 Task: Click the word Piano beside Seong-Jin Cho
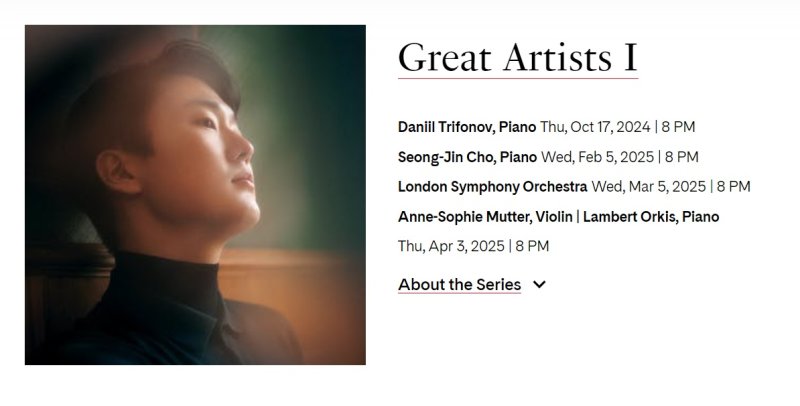tap(518, 157)
